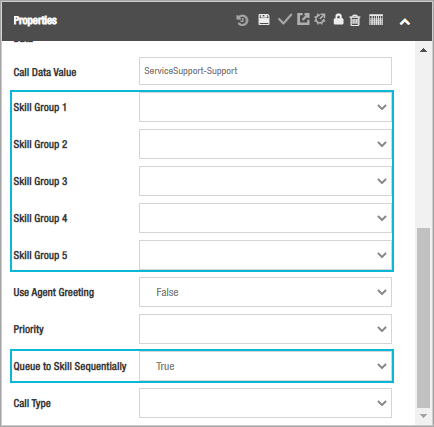Screen dimensions: 434x427
Task: Collapse the Properties panel with chevron
Action: [405, 22]
